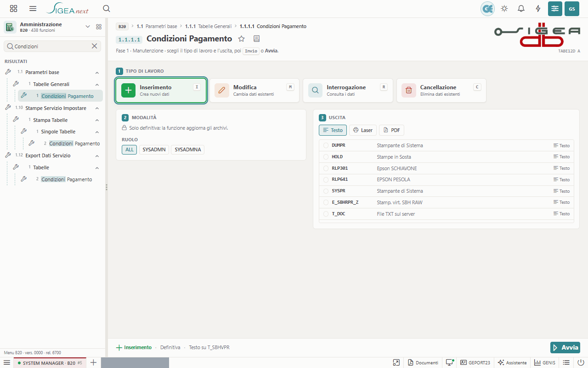Click the lightning bolt quick actions icon
Image resolution: width=588 pixels, height=368 pixels.
click(x=538, y=9)
